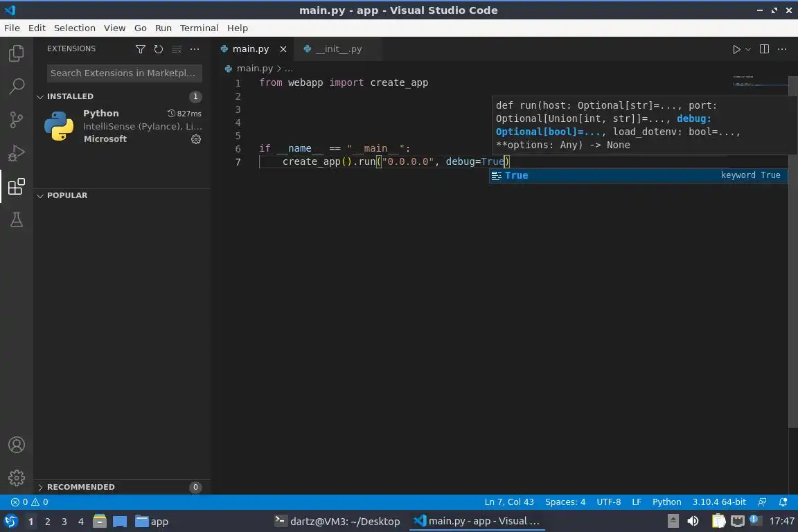
Task: Switch to the __init__.py tab
Action: (x=338, y=49)
